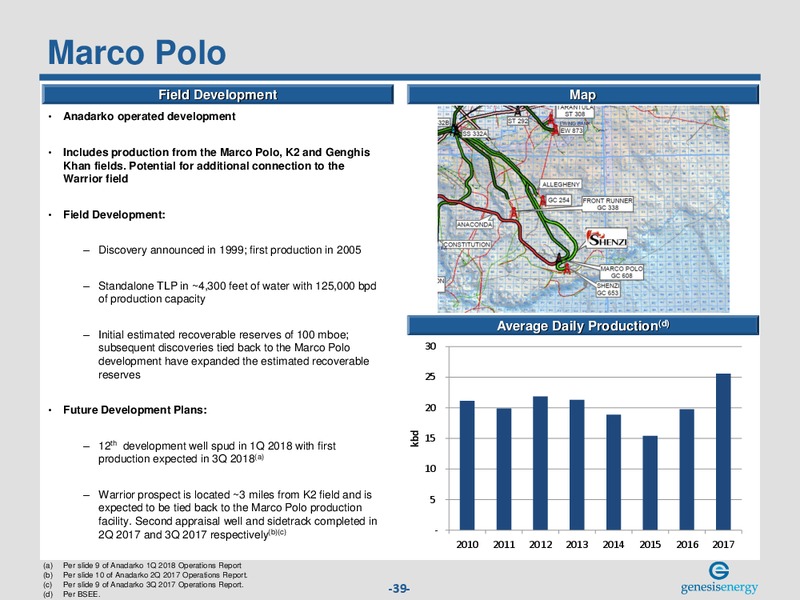This screenshot has height=600, width=800.
Task: Click the 2011 production bar
Action: coord(504,469)
